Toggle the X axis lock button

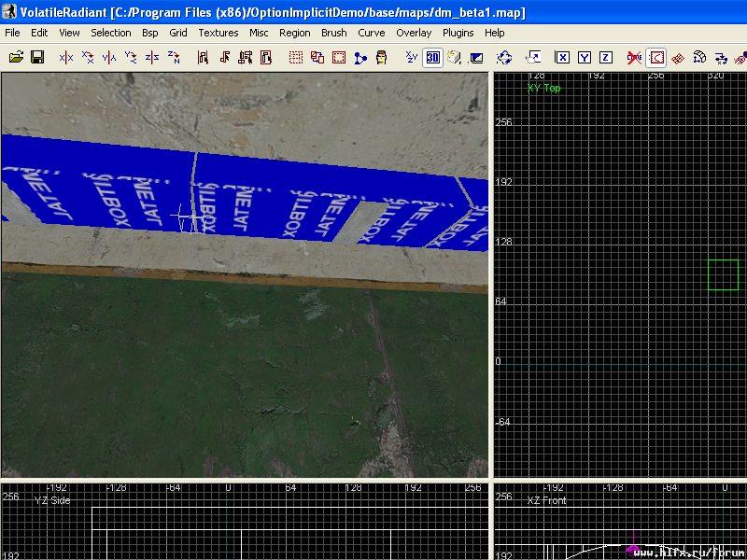point(562,58)
